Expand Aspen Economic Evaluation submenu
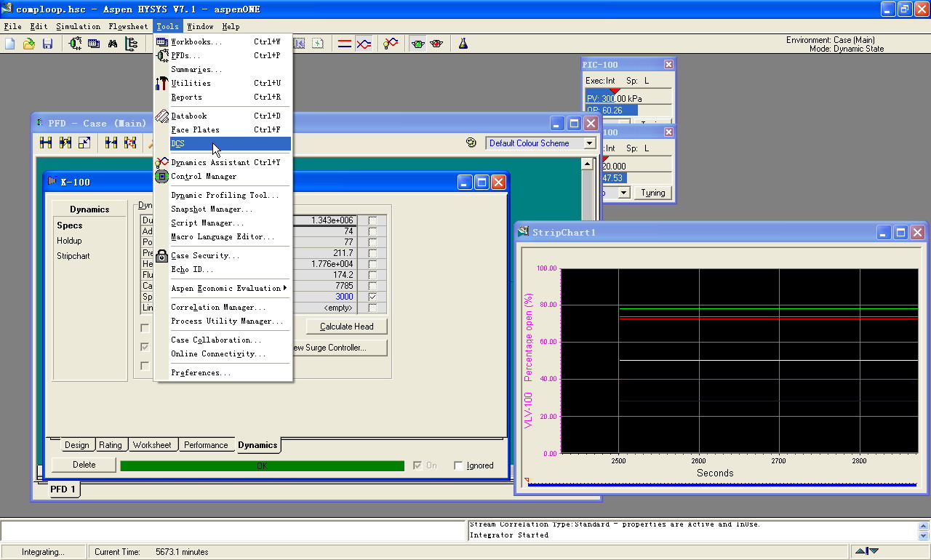 230,288
